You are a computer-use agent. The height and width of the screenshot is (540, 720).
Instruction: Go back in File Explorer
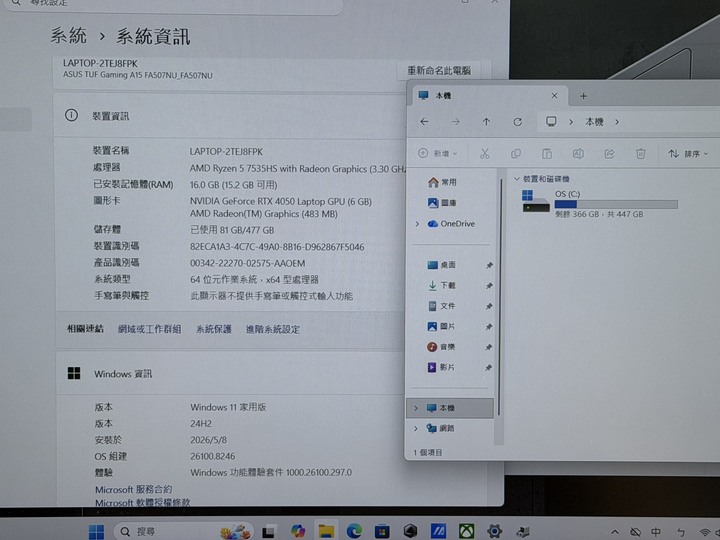coord(424,122)
